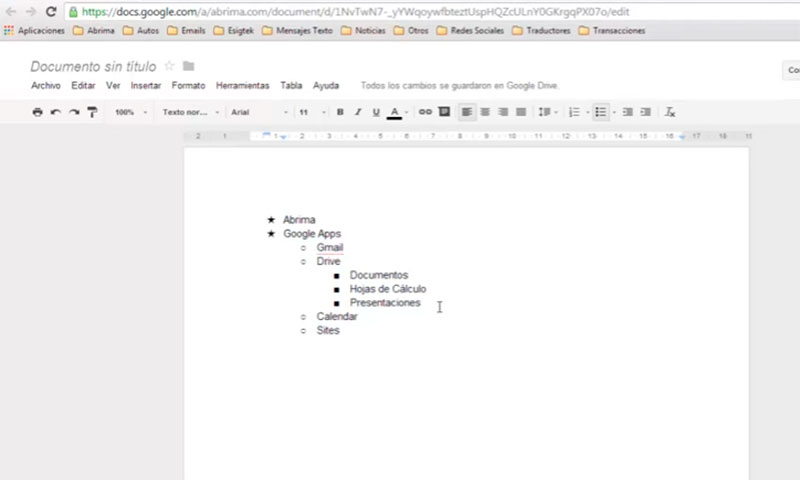Center align the text
800x480 pixels.
point(485,112)
